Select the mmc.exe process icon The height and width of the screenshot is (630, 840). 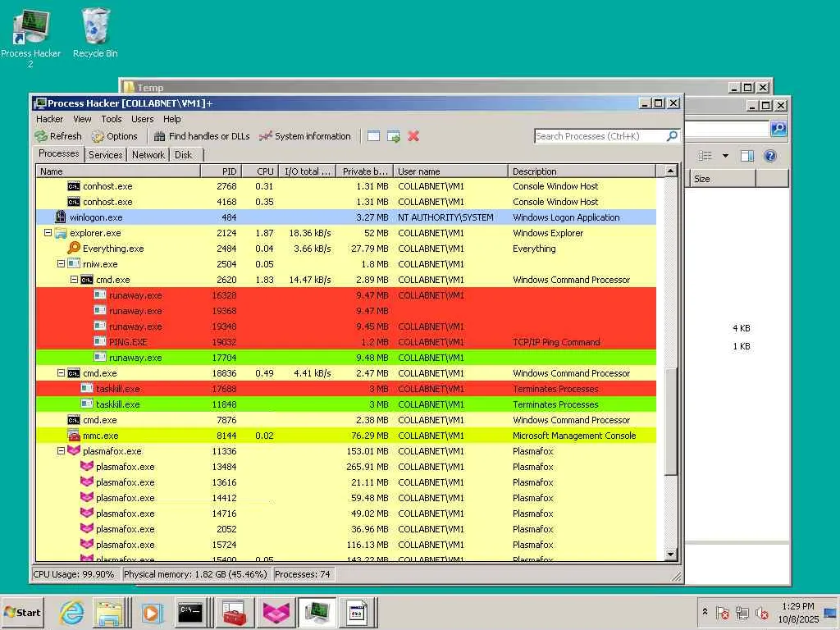coord(74,435)
